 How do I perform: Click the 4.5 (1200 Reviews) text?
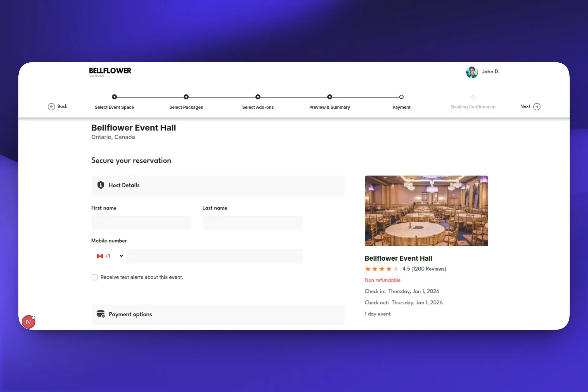[x=424, y=269]
